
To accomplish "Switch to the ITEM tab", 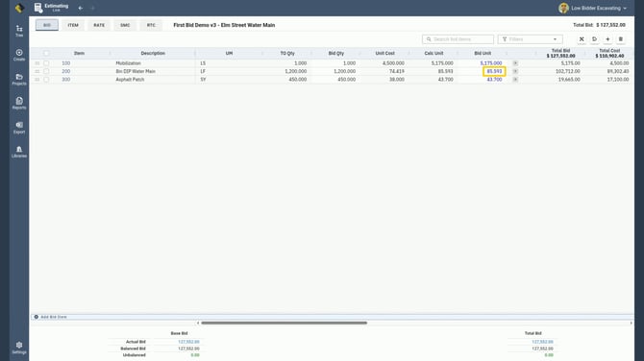I will click(x=73, y=25).
